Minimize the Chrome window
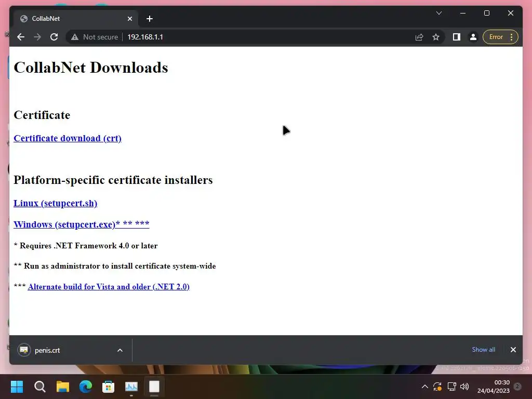The image size is (532, 399). pos(463,13)
